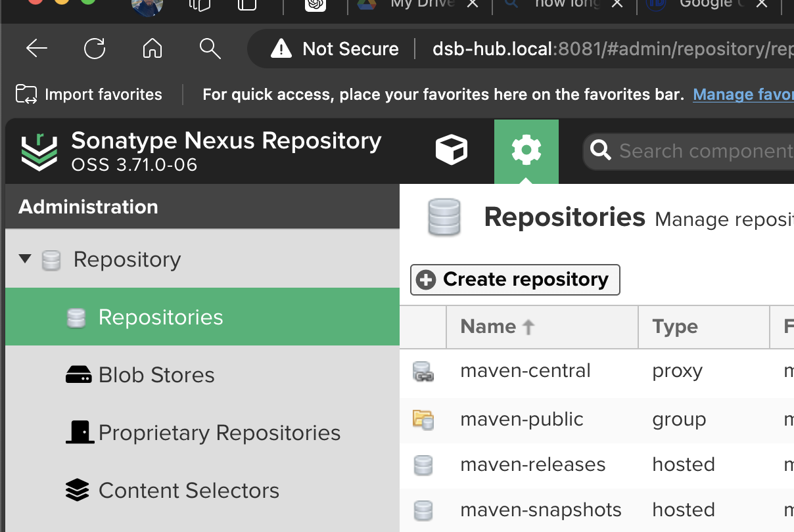Close the My Drive browser tab

[x=473, y=5]
